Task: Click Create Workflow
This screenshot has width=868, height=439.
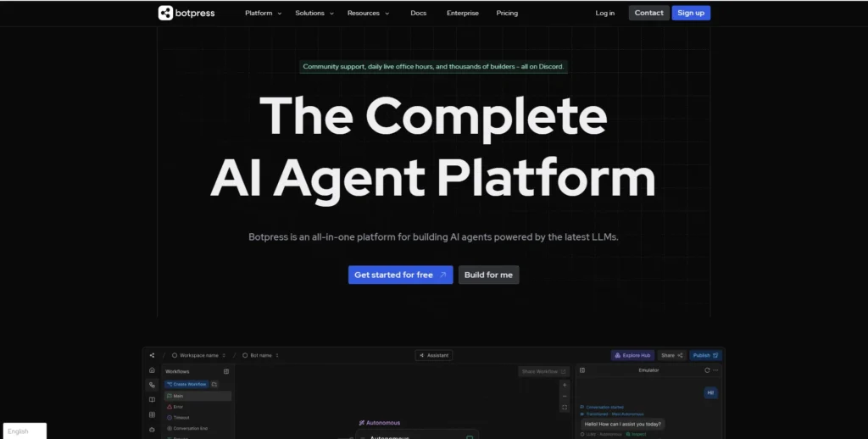Action: pos(186,384)
